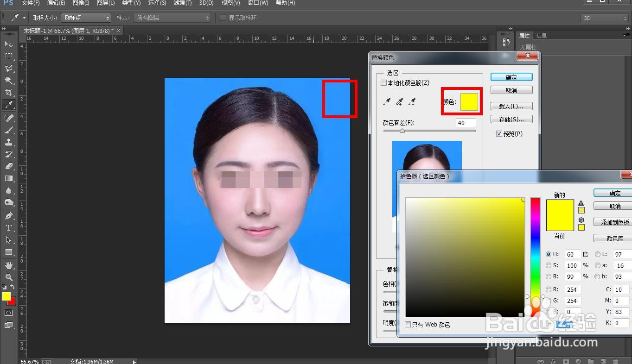Screen dimensions: 632x364
Task: Open the 取样大小 dropdown
Action: pyautogui.click(x=86, y=18)
